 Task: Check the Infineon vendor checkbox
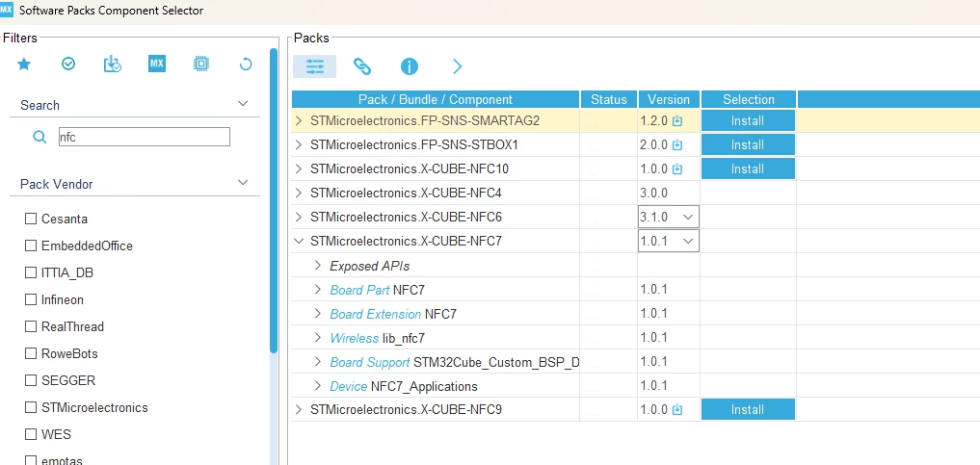[x=31, y=299]
